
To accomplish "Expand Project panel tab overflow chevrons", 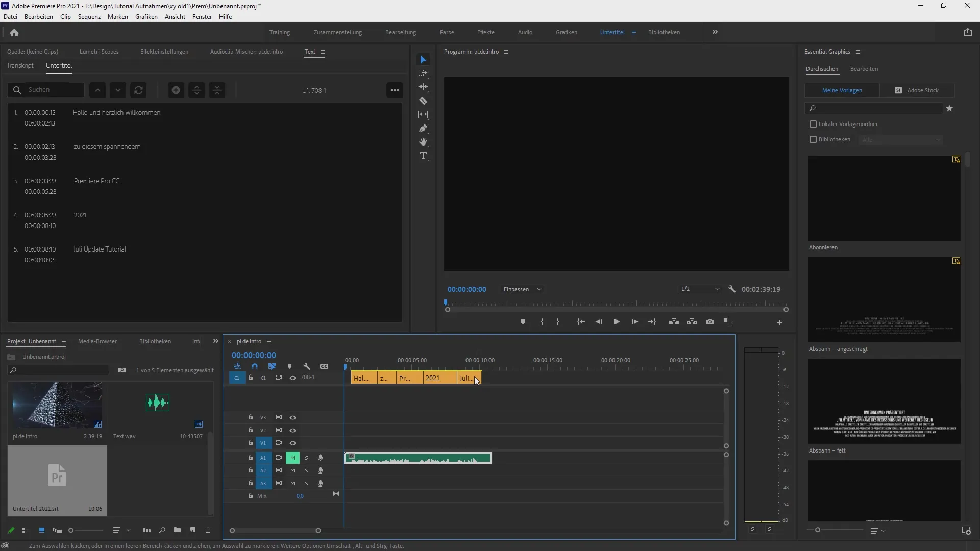I will (x=215, y=341).
